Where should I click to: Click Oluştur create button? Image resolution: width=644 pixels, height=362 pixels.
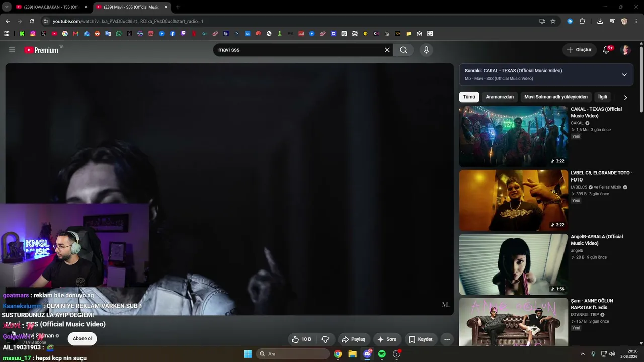pos(579,50)
